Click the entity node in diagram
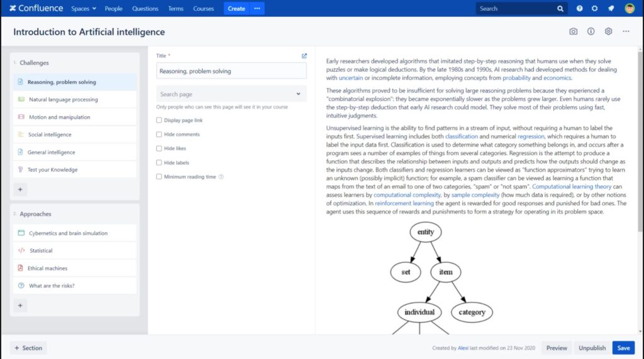This screenshot has width=644, height=359. (426, 232)
